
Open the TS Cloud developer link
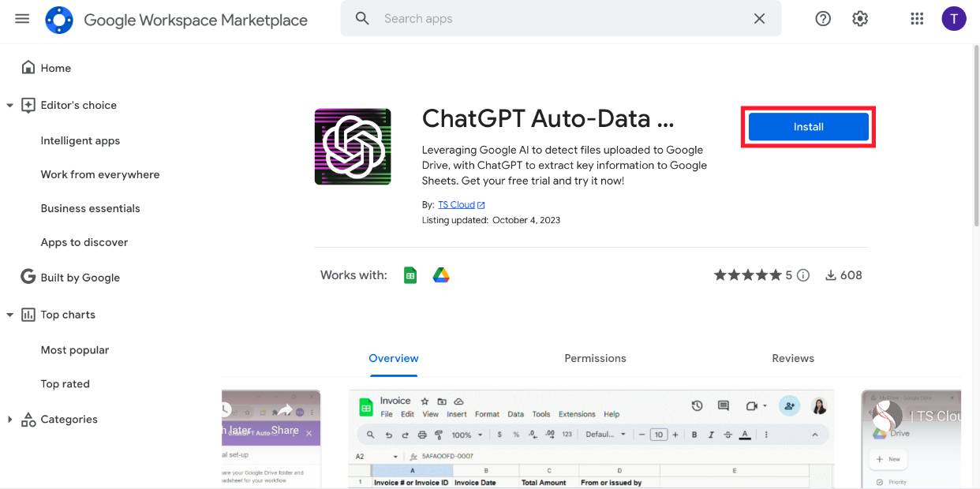(457, 205)
